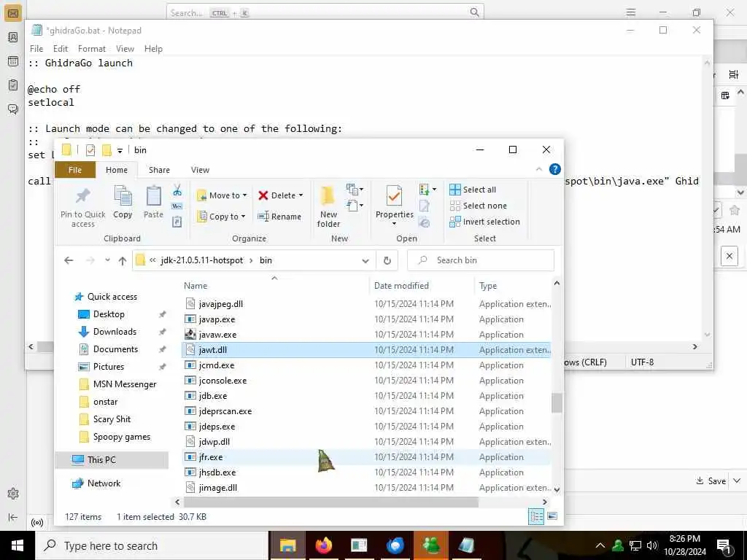Click the Quick Access Toolbar customize arrow
The height and width of the screenshot is (560, 747).
coord(120,150)
